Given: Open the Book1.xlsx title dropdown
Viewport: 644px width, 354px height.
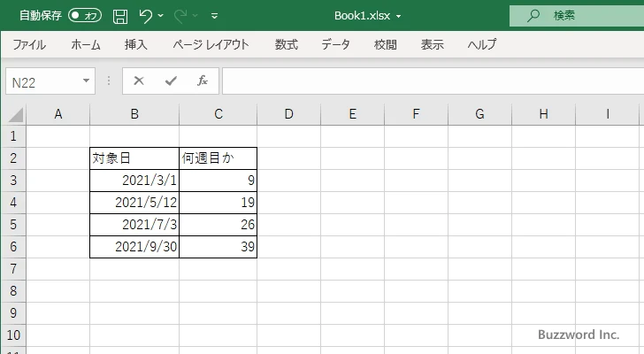Looking at the screenshot, I should click(x=398, y=17).
